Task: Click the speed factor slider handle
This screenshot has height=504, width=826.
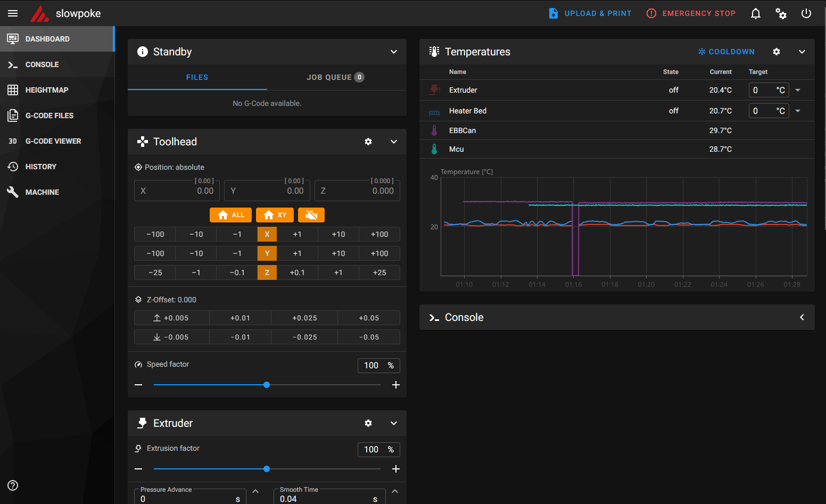Action: (267, 385)
